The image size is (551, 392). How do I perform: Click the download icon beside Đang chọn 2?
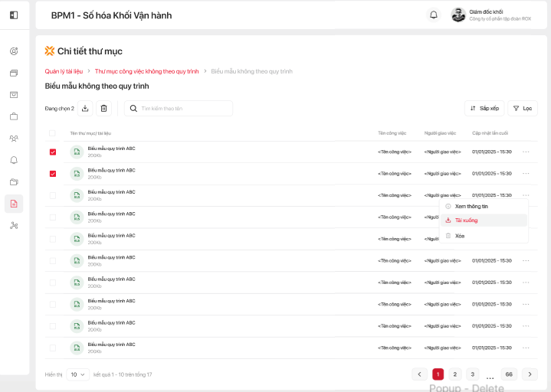[85, 109]
